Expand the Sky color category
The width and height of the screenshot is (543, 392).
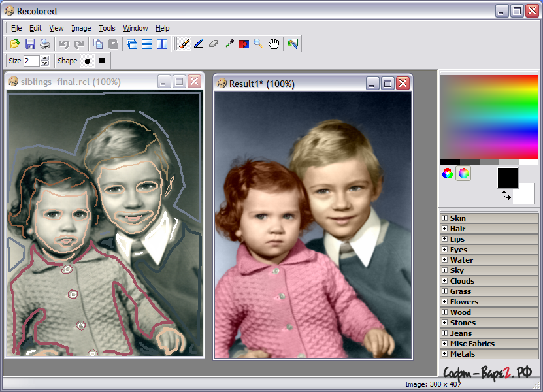[444, 270]
